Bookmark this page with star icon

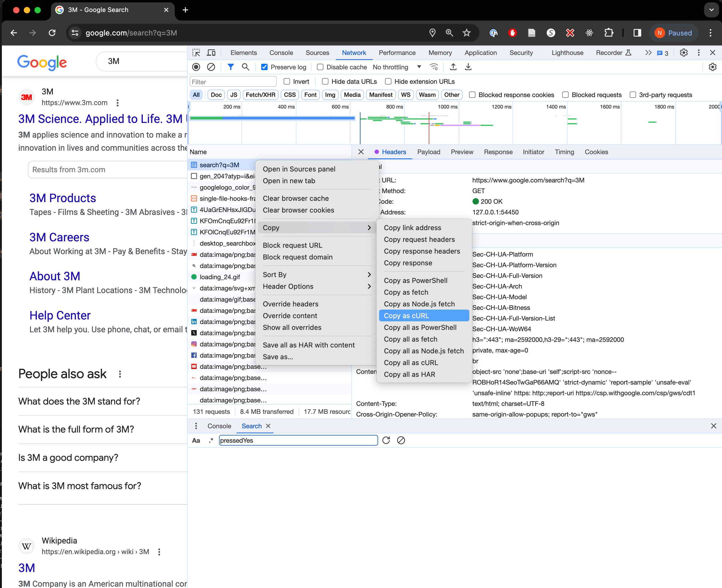(467, 33)
